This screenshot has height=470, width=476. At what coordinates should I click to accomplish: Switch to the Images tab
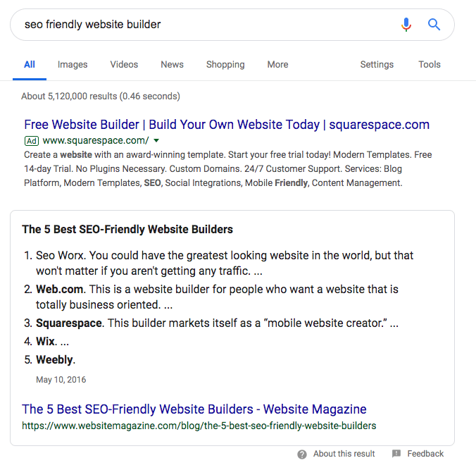click(73, 64)
